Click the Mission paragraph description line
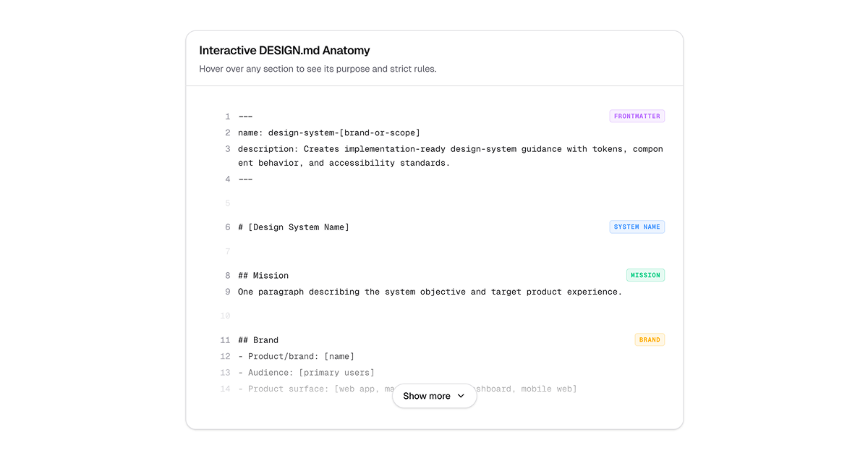This screenshot has width=868, height=456. [x=430, y=292]
